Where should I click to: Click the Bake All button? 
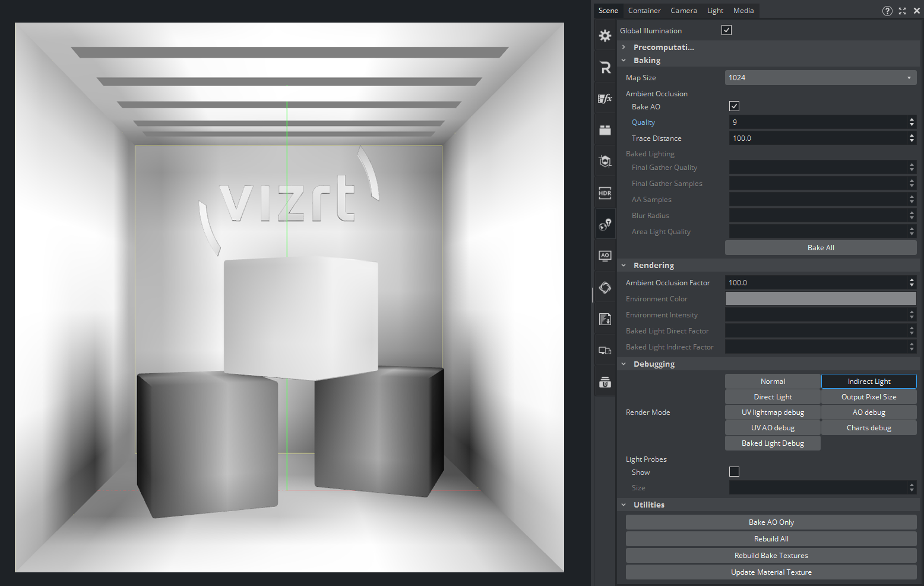pos(820,248)
